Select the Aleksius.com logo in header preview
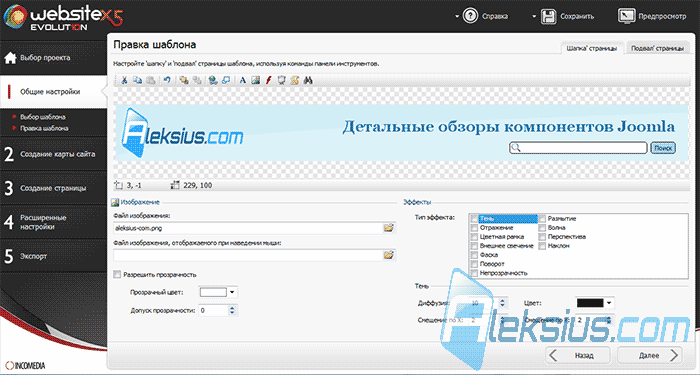 [183, 133]
